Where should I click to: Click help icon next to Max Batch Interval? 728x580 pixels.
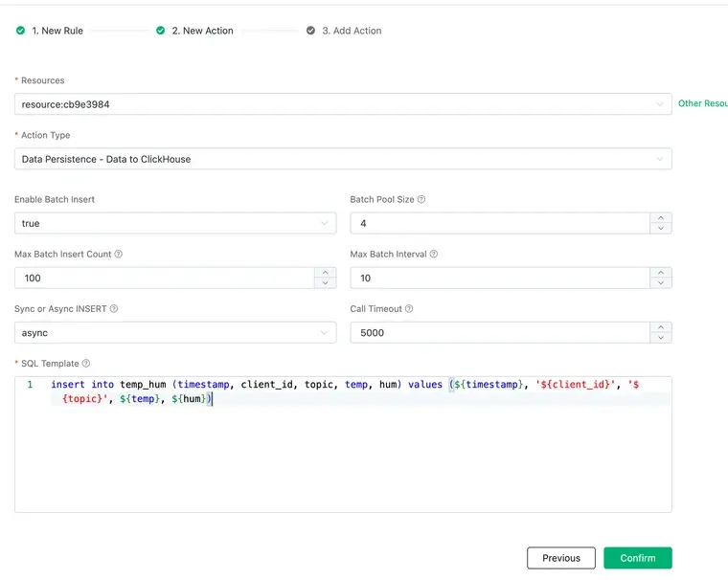(434, 255)
